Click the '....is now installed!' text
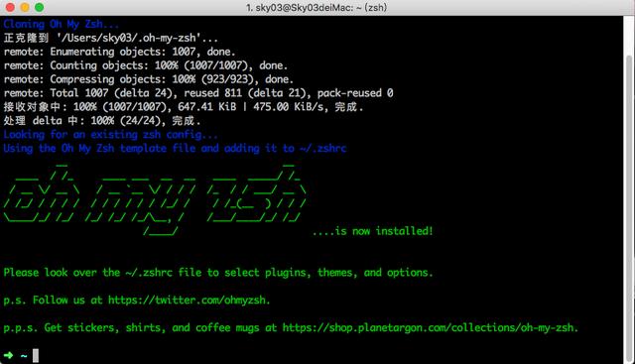The width and height of the screenshot is (635, 364). [x=373, y=231]
